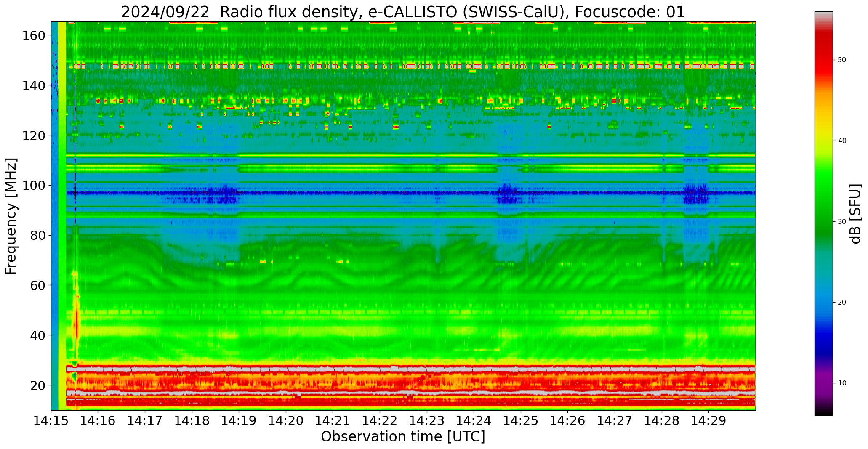Viewport: 868px width, 449px height.
Task: Click the 14:29 time tick label
Action: click(708, 420)
